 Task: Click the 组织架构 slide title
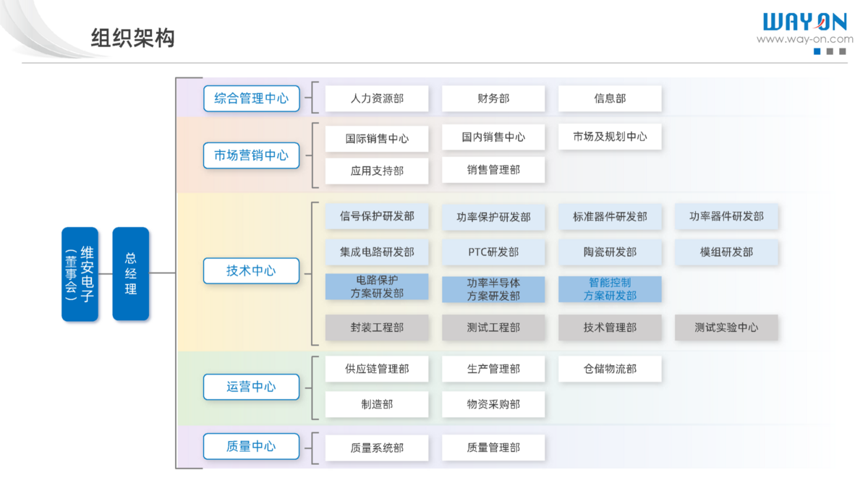(133, 38)
